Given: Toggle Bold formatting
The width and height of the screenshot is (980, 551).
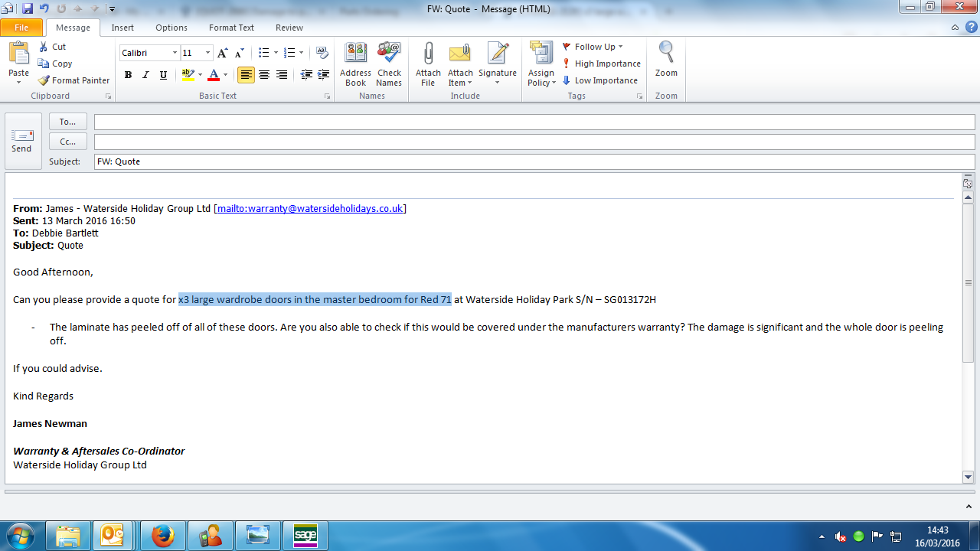Looking at the screenshot, I should point(128,75).
